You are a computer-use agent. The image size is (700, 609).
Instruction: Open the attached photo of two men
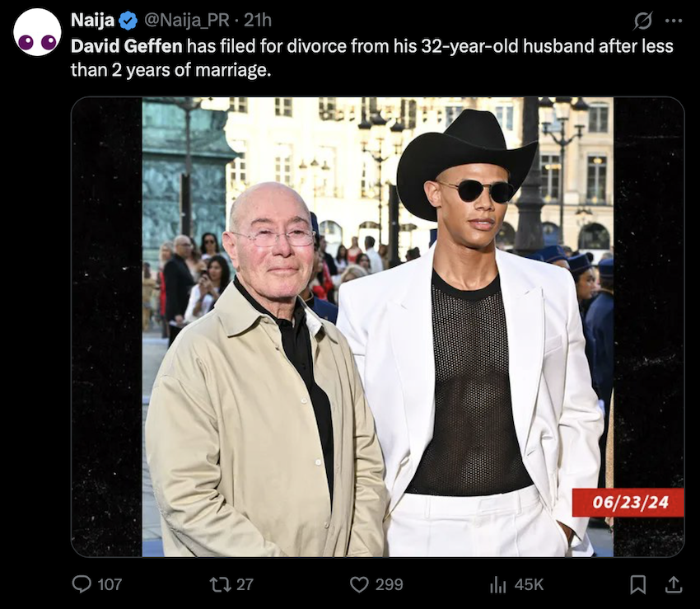coord(377,326)
